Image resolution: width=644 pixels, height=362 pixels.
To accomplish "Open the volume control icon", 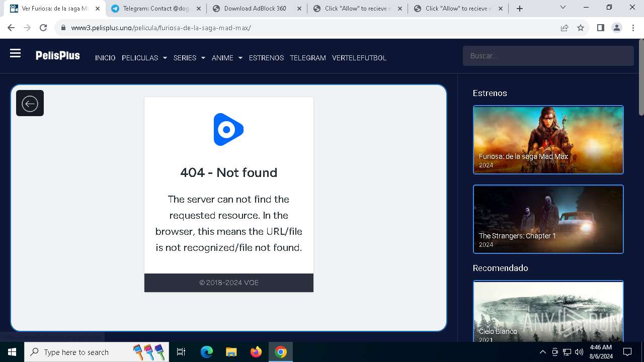I will click(x=579, y=352).
